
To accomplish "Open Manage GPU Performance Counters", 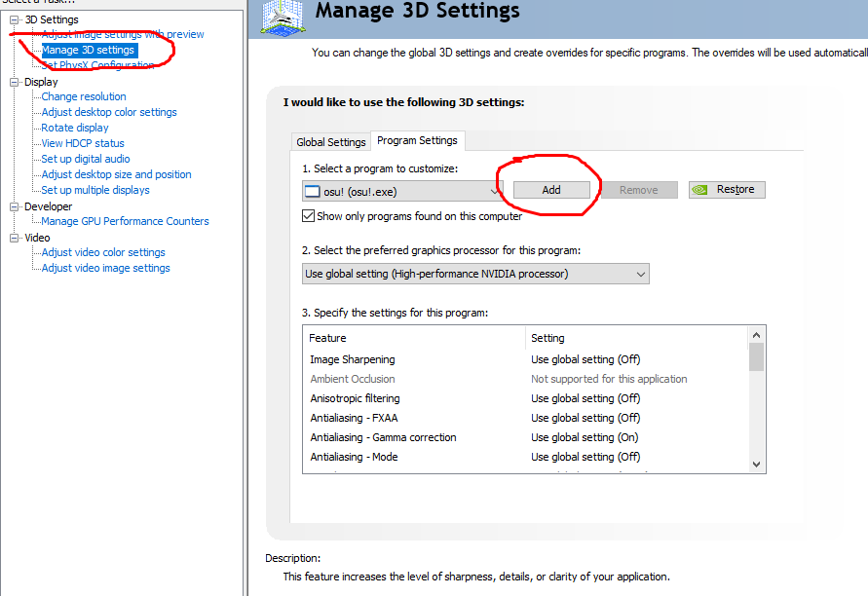I will coord(125,221).
